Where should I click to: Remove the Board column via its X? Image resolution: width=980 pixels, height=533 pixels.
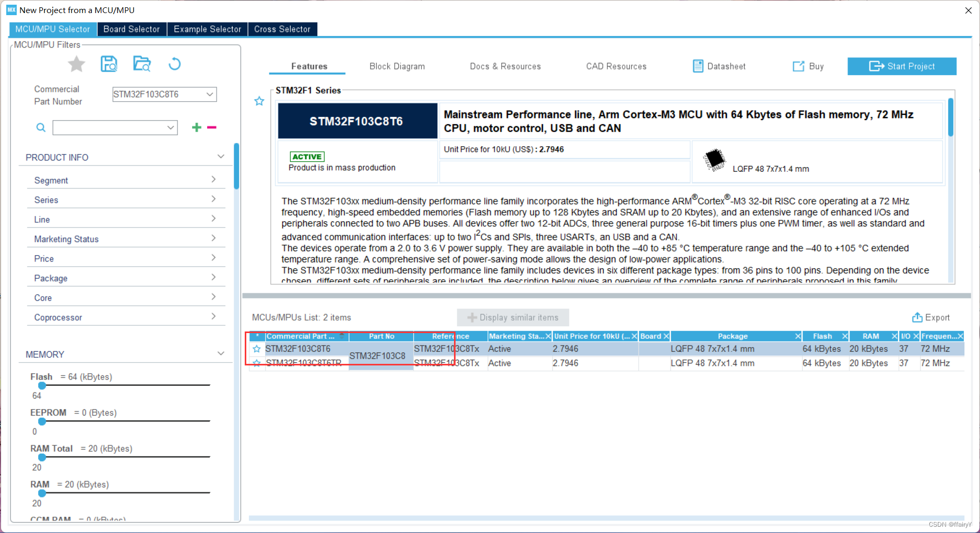point(666,336)
